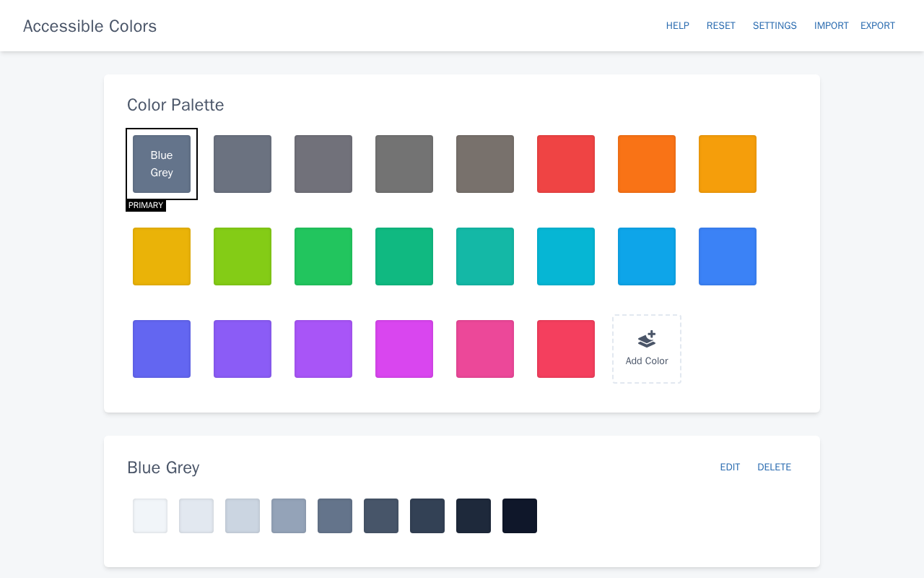Select the red palette swatch in the first row
Viewport: 924px width, 578px height.
(566, 164)
